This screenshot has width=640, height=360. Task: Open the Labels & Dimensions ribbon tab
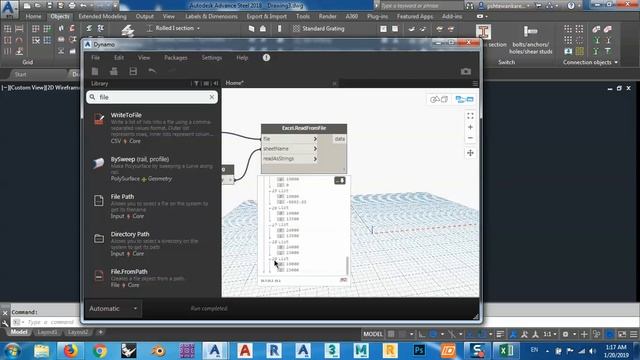(211, 16)
